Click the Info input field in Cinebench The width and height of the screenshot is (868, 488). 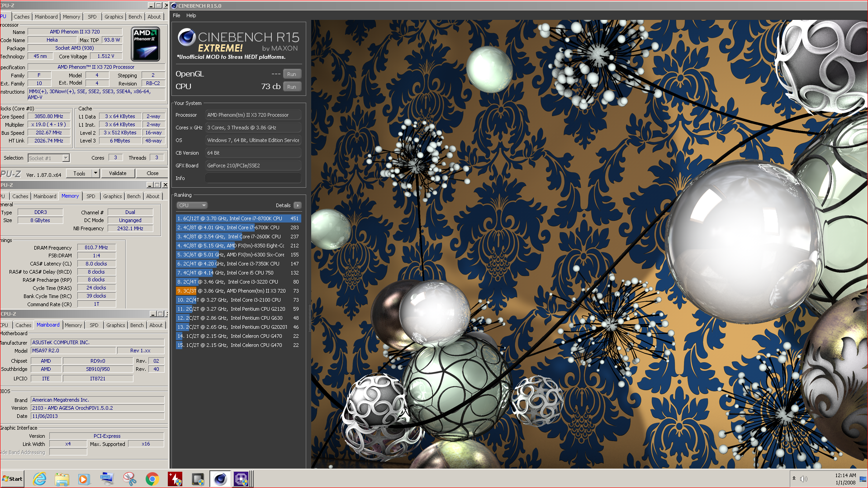pyautogui.click(x=253, y=178)
